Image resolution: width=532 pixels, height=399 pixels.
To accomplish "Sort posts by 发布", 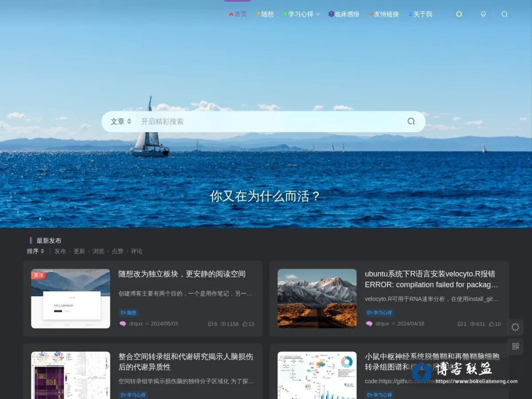I will [x=60, y=251].
